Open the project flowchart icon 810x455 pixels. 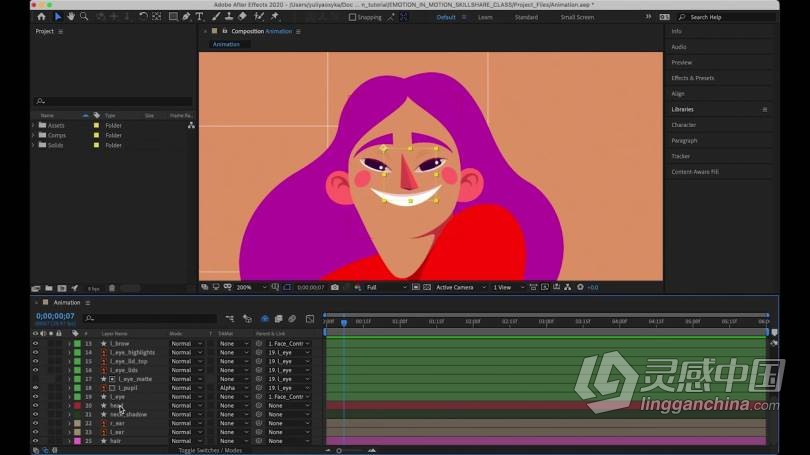[191, 125]
